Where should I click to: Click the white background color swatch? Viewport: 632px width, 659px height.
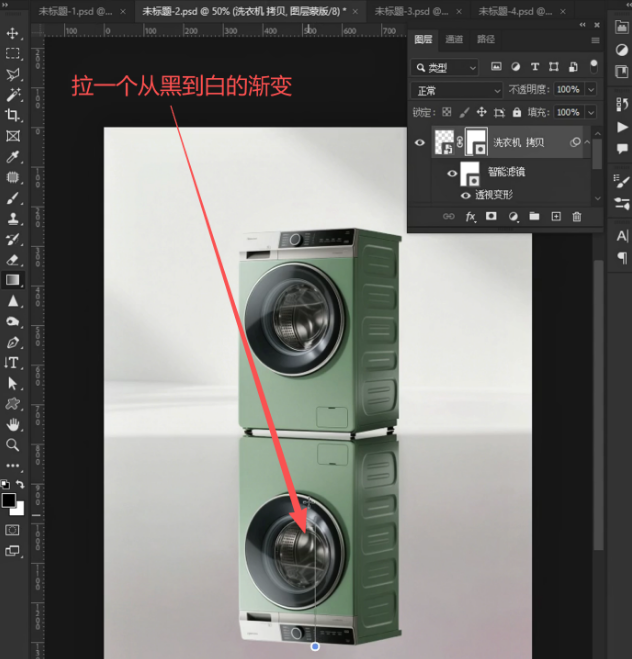[19, 510]
